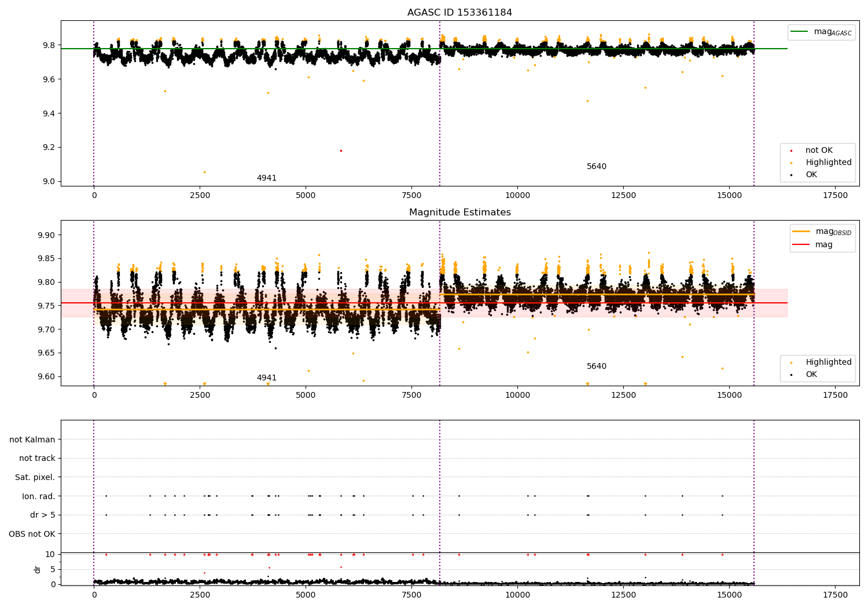Click the 9.75 y-axis tick in middle plot
The width and height of the screenshot is (868, 608).
click(47, 306)
